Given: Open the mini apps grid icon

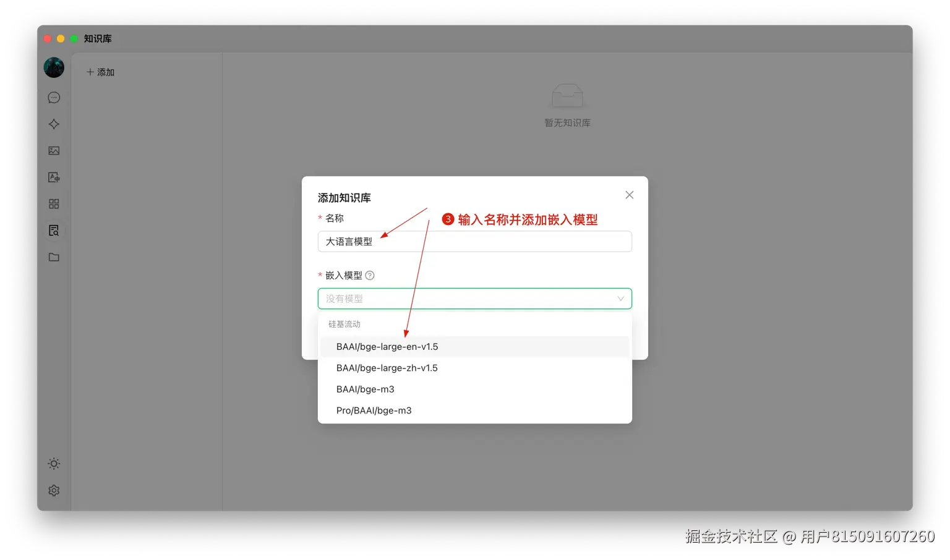Looking at the screenshot, I should 53,203.
